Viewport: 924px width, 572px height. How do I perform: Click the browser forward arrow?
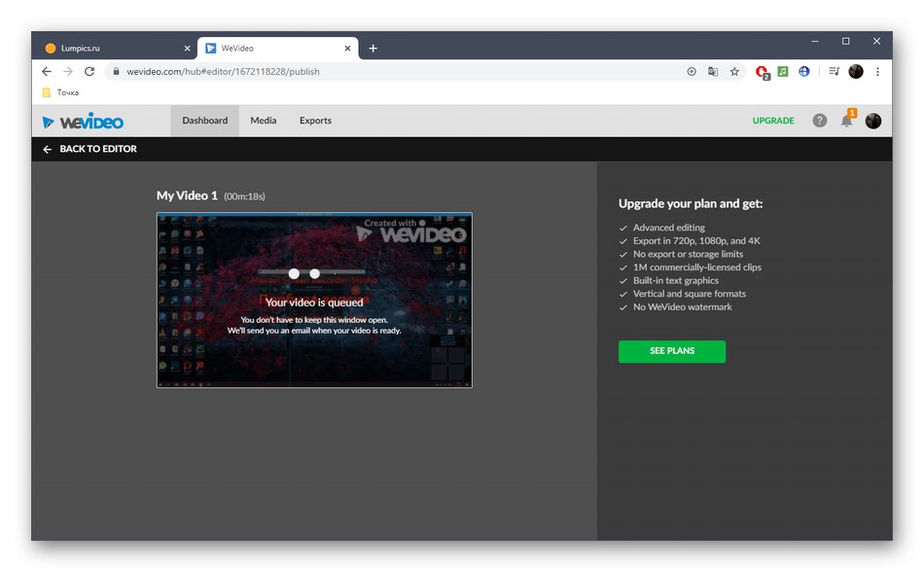pos(68,71)
